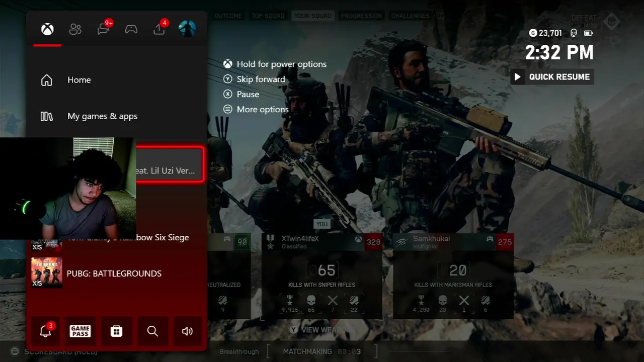This screenshot has width=644, height=362.
Task: Click the VIEW WEAPONS prompt
Action: (321, 330)
